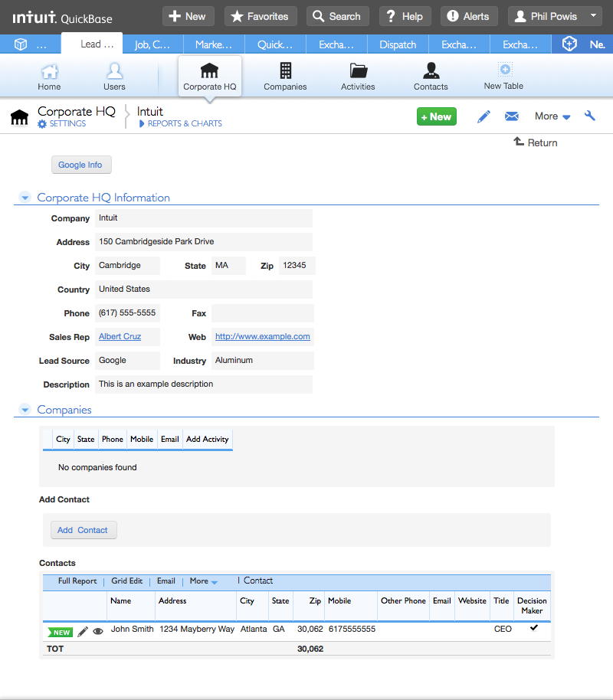This screenshot has width=613, height=700.
Task: Switch to the Marke... app tab
Action: (x=214, y=44)
